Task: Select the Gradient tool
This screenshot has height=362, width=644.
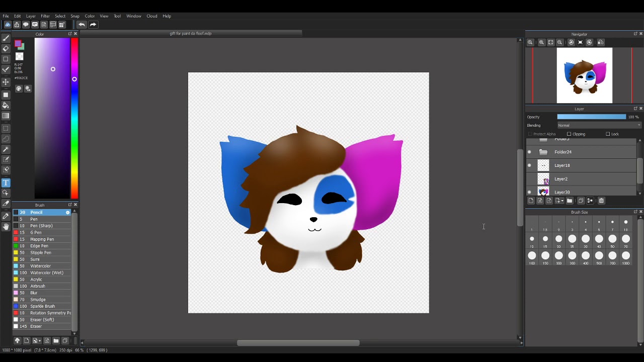Action: (x=6, y=116)
